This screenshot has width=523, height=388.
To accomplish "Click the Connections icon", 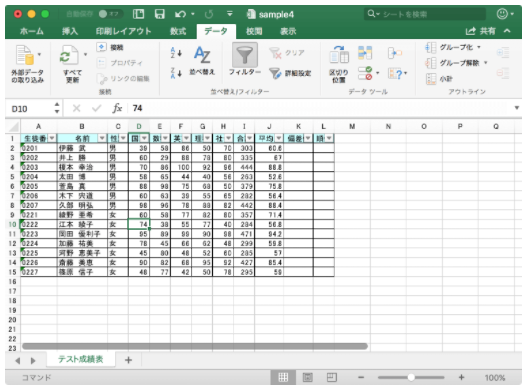I will [x=101, y=47].
